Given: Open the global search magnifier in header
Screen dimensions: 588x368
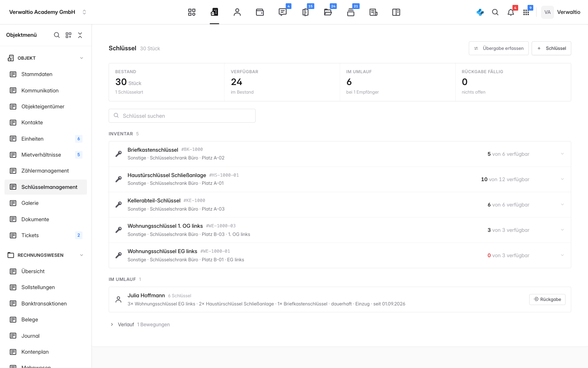Looking at the screenshot, I should (x=495, y=12).
